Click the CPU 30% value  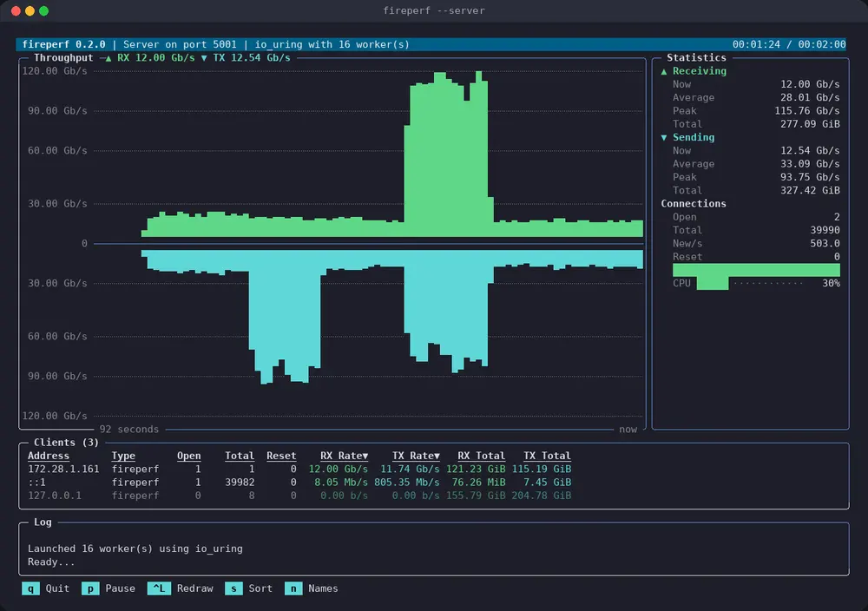pos(831,283)
